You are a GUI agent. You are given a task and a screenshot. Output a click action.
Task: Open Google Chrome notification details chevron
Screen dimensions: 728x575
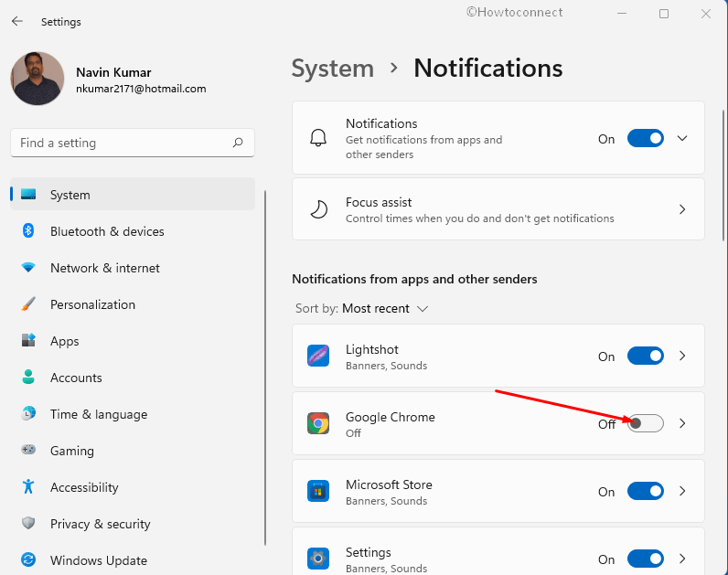click(682, 423)
